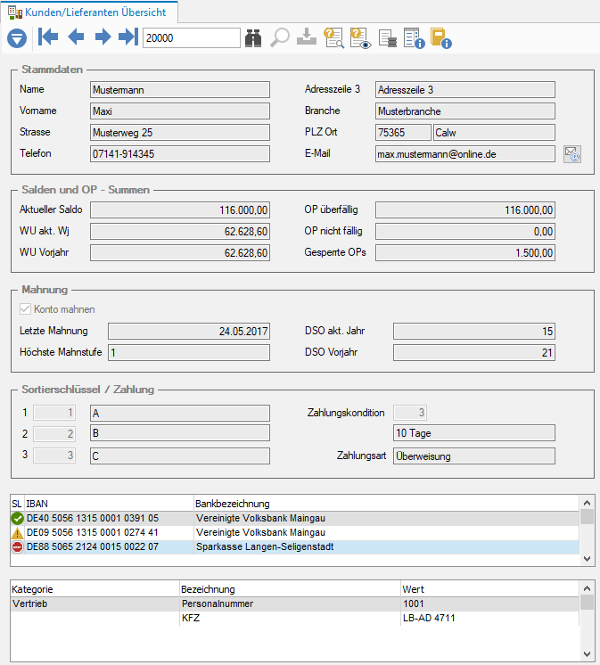Image resolution: width=600 pixels, height=665 pixels.
Task: Go to next record arrow
Action: tap(103, 37)
